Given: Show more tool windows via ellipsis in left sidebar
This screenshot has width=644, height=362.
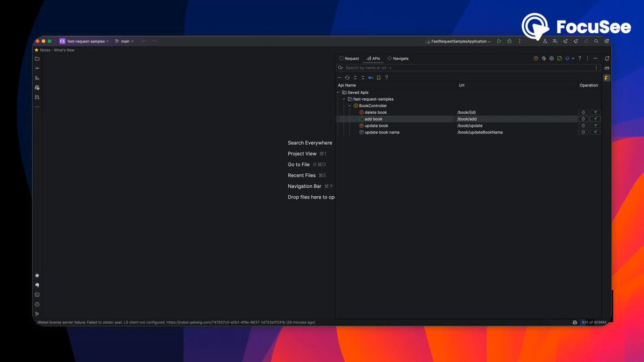Looking at the screenshot, I should coord(37,107).
